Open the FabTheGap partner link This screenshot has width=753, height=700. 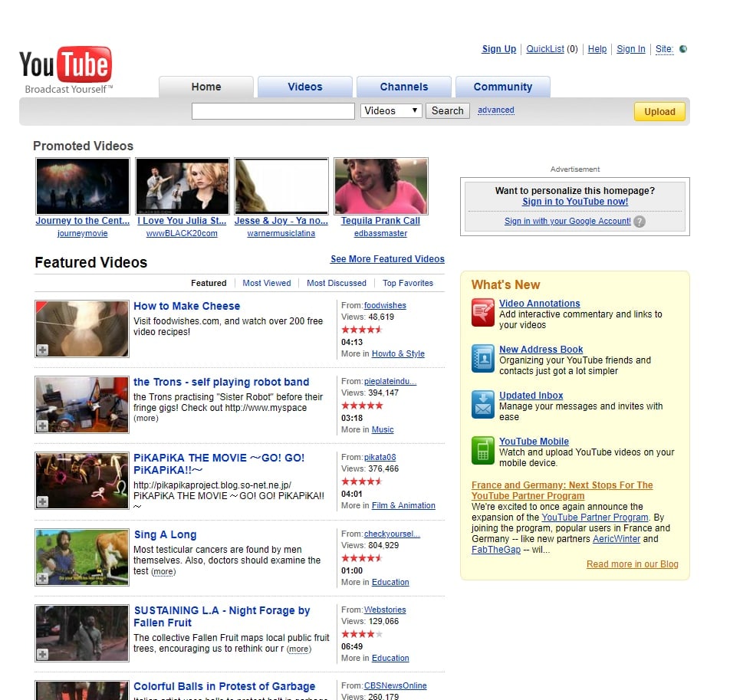[496, 549]
